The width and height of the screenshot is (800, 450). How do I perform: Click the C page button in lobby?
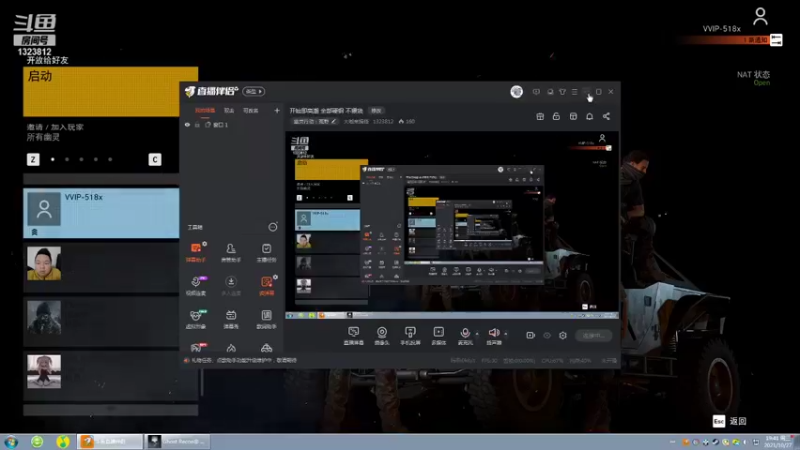click(155, 159)
